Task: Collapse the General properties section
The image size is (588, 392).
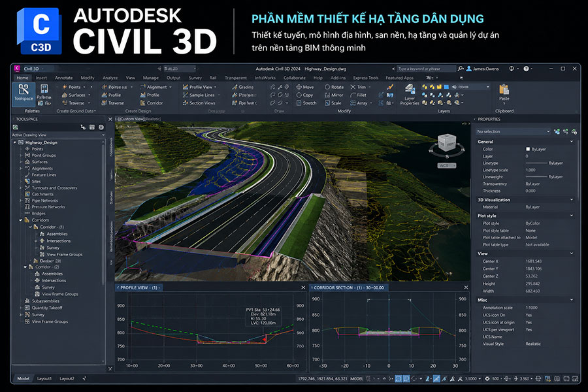Action: pyautogui.click(x=572, y=142)
